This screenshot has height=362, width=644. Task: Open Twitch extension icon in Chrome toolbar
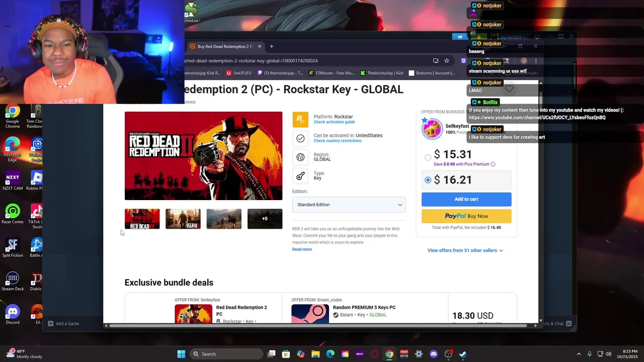[463, 61]
